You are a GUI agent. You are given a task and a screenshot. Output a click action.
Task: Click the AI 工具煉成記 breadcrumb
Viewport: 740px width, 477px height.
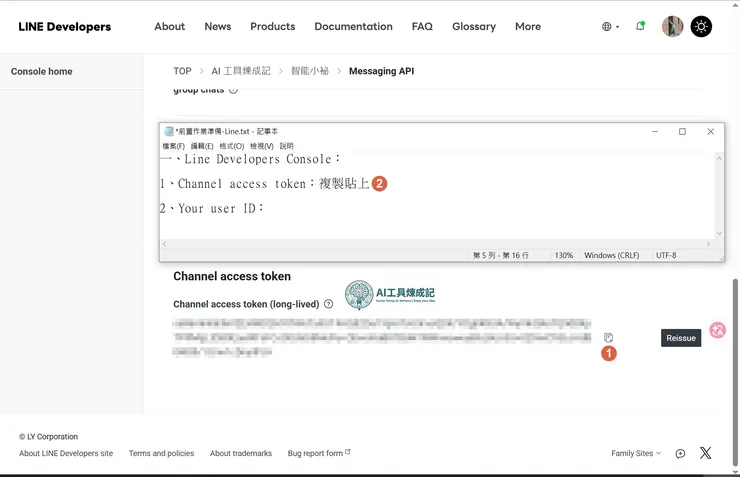[241, 71]
